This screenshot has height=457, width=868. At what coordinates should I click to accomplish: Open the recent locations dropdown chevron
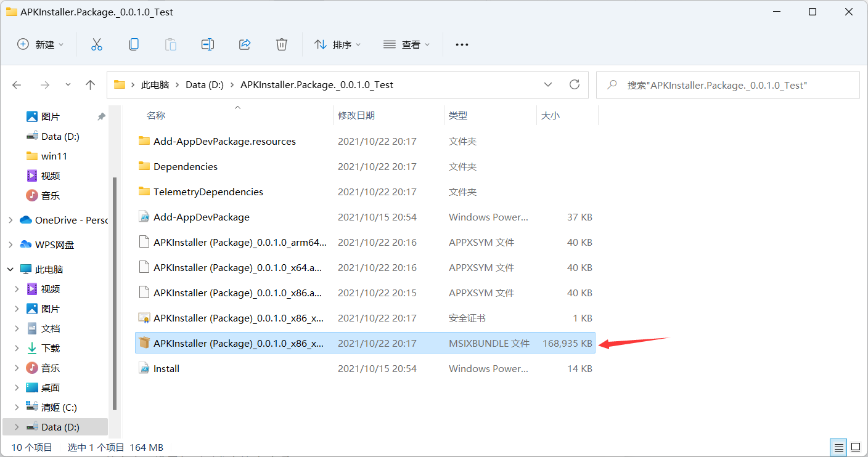(x=68, y=85)
